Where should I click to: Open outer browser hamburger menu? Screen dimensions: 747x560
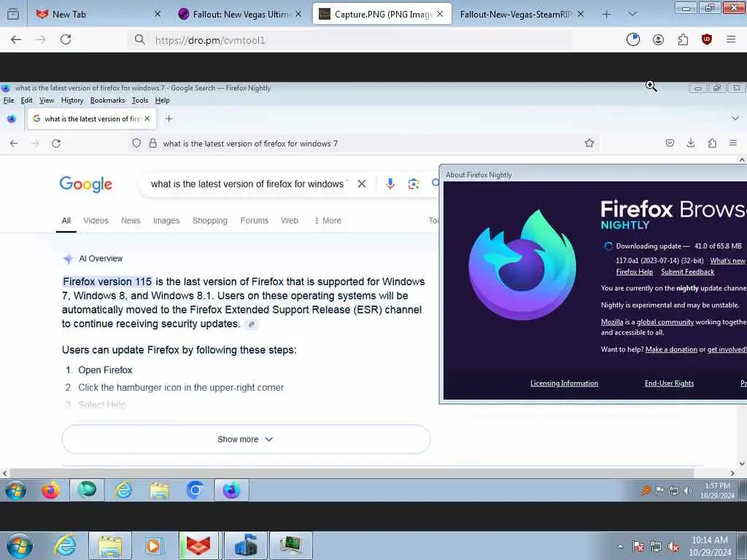pyautogui.click(x=731, y=39)
